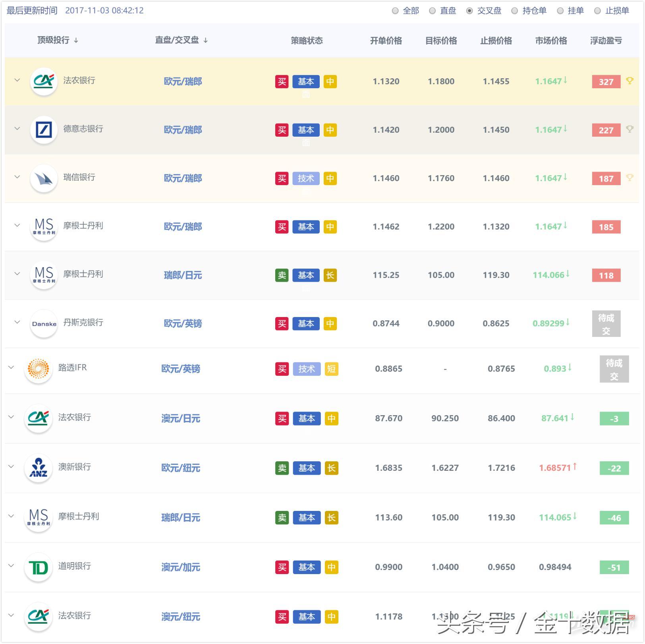Click Morgan Stanley logo in -46 row
Viewport: 645px width, 644px height.
click(38, 517)
